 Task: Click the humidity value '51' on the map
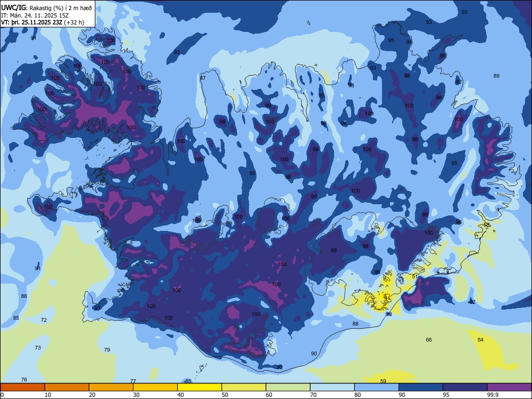tap(415, 276)
